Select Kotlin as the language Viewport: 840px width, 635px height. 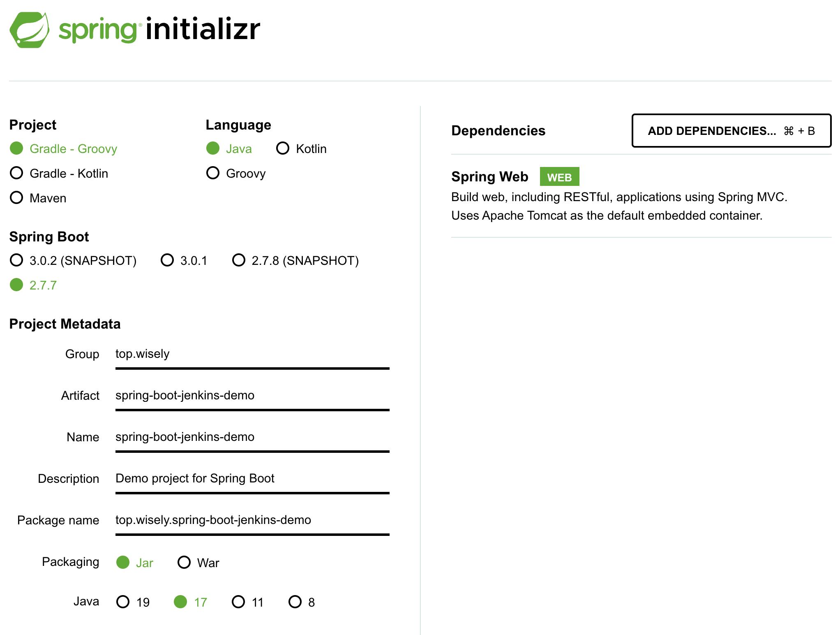(x=283, y=148)
